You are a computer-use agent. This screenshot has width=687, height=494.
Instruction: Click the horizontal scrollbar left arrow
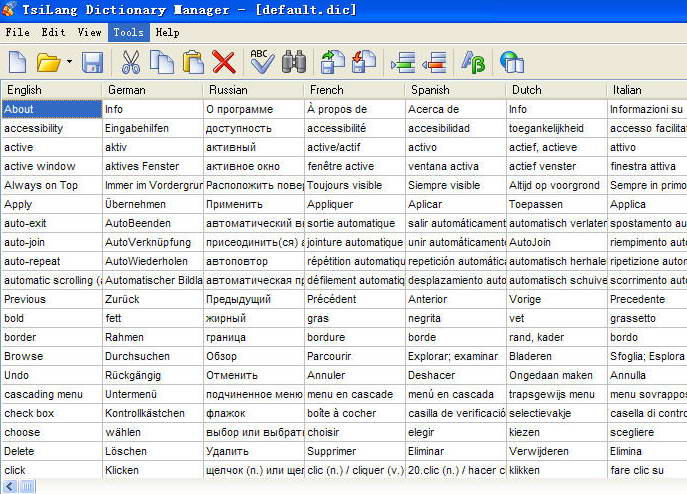point(10,486)
